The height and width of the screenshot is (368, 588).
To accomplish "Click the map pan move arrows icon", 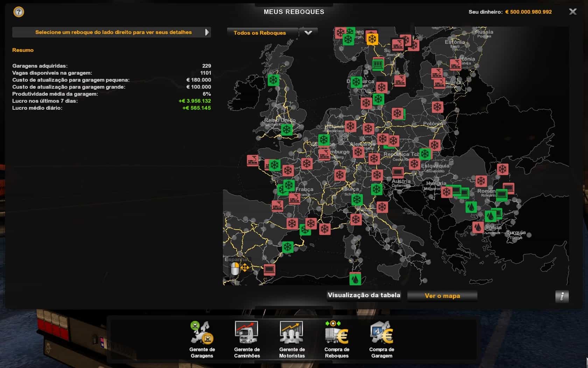I will tap(245, 268).
